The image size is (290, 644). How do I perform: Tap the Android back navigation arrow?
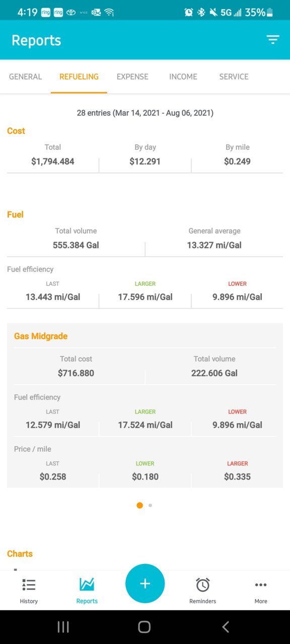coord(226,626)
